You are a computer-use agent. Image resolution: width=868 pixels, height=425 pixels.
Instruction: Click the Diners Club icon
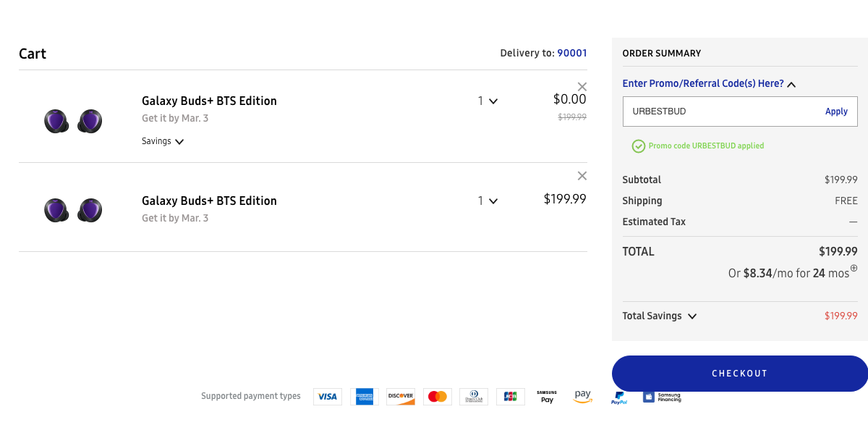[x=474, y=397]
